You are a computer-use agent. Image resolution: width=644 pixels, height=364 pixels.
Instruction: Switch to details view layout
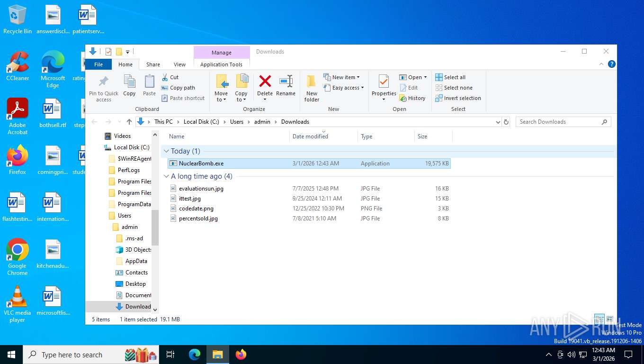point(599,319)
